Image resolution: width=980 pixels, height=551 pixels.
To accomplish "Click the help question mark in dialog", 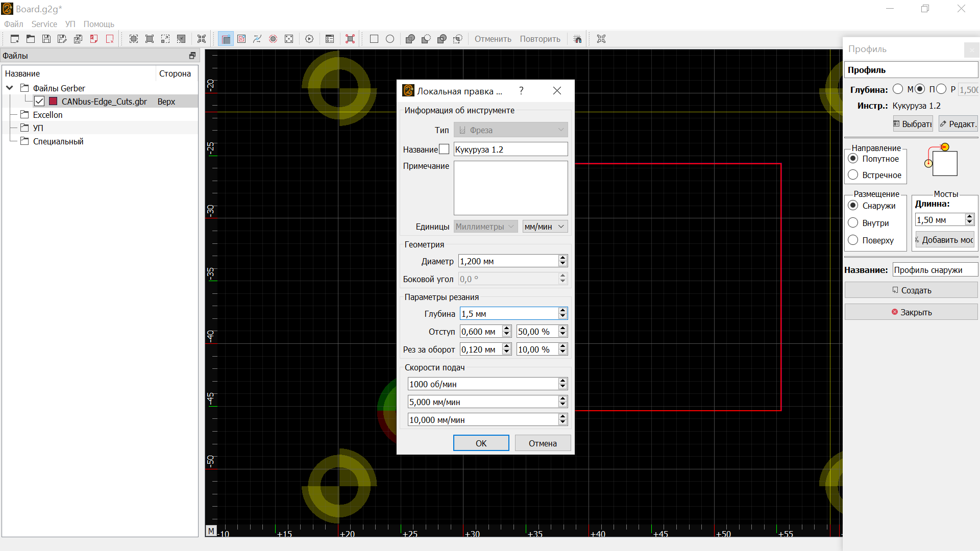I will [521, 91].
